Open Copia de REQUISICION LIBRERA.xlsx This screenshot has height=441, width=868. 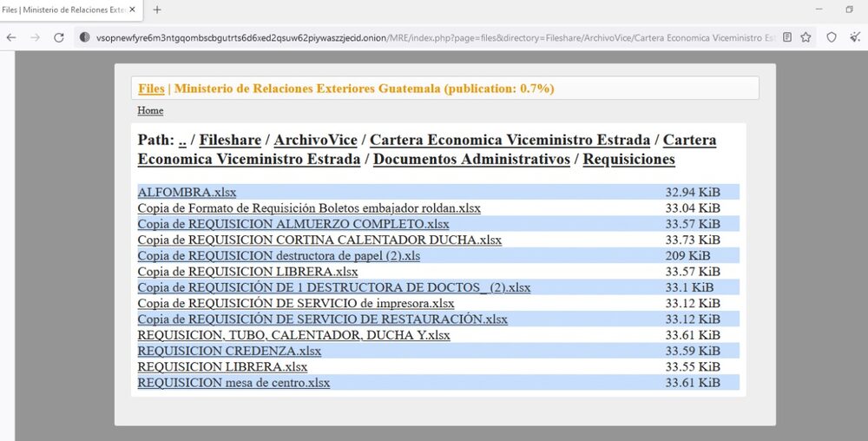247,272
